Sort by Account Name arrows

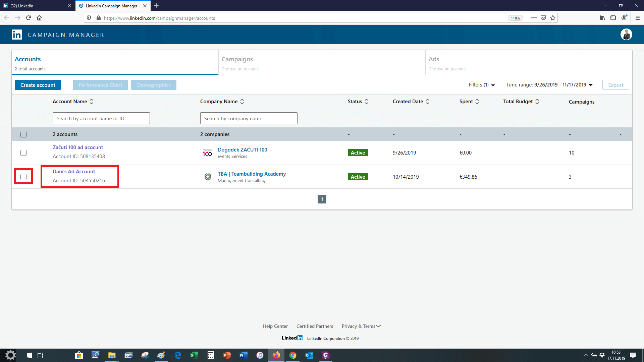pyautogui.click(x=92, y=102)
